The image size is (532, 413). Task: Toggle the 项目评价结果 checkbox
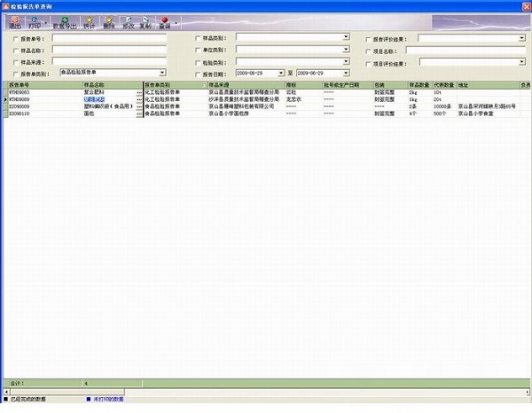click(368, 64)
